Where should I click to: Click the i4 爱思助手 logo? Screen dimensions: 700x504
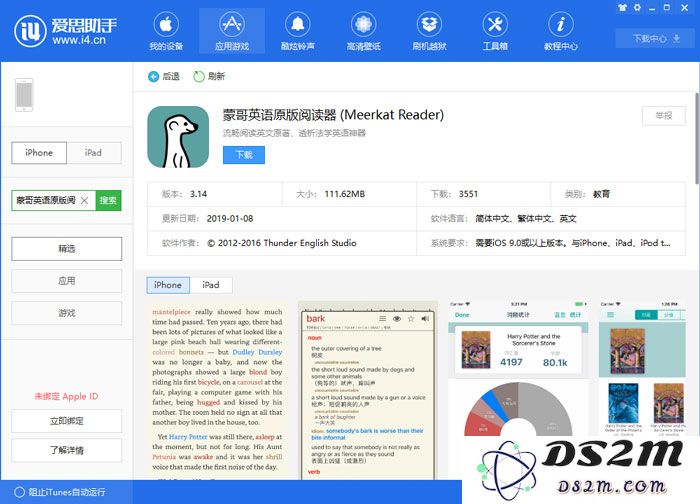65,30
